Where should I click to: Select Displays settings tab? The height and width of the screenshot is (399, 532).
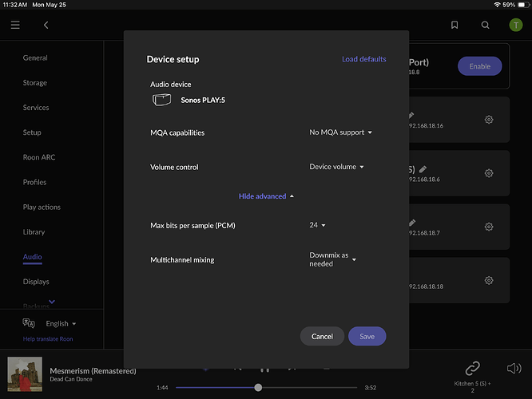[x=36, y=282]
